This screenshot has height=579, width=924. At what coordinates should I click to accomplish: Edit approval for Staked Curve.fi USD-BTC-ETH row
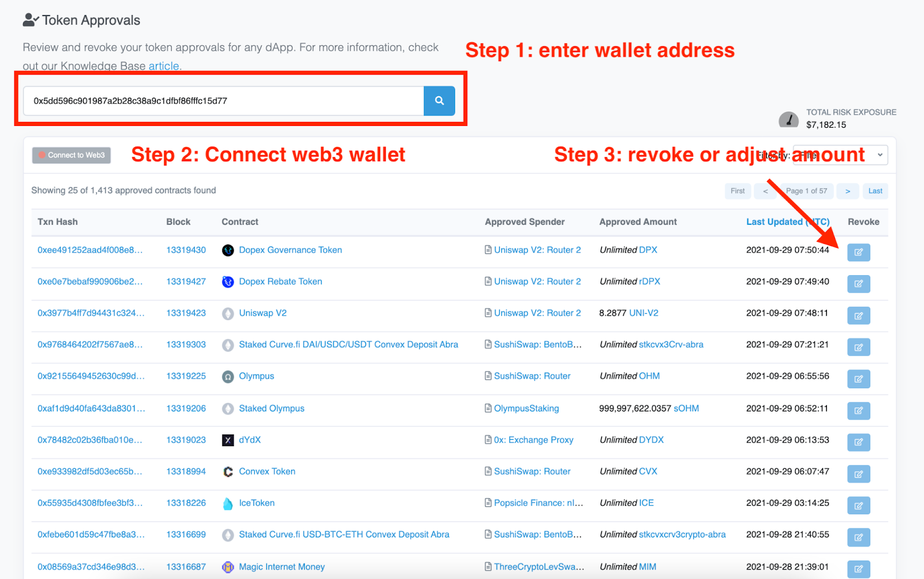coord(858,537)
